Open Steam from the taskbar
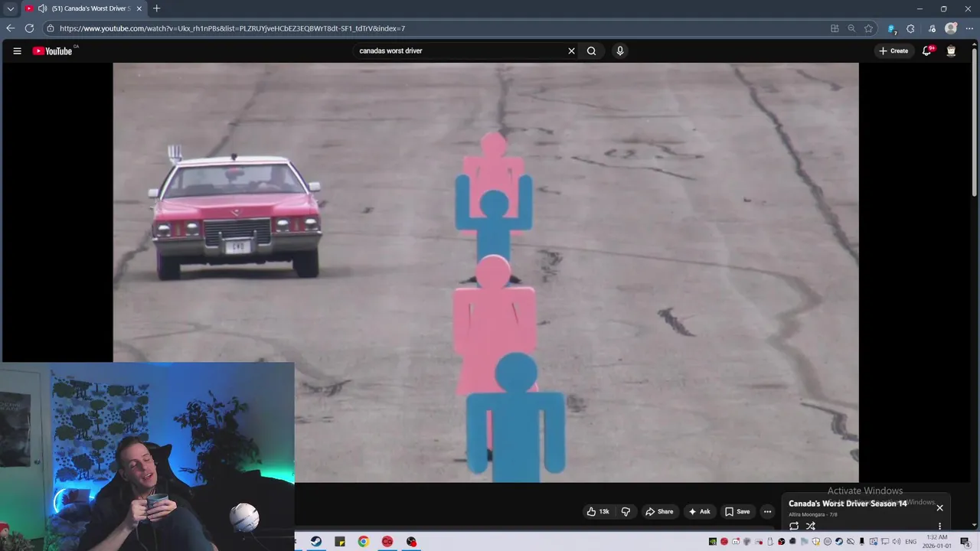 point(316,541)
